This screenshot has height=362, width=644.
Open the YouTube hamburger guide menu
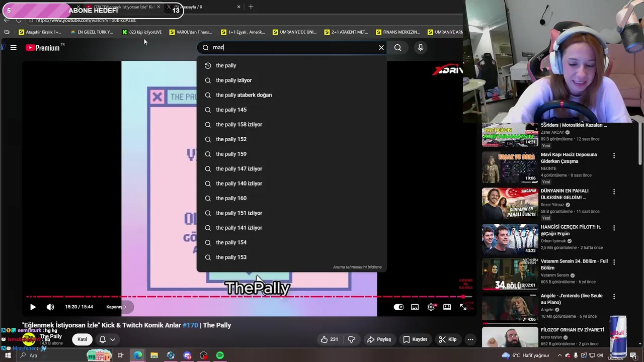(14, 48)
